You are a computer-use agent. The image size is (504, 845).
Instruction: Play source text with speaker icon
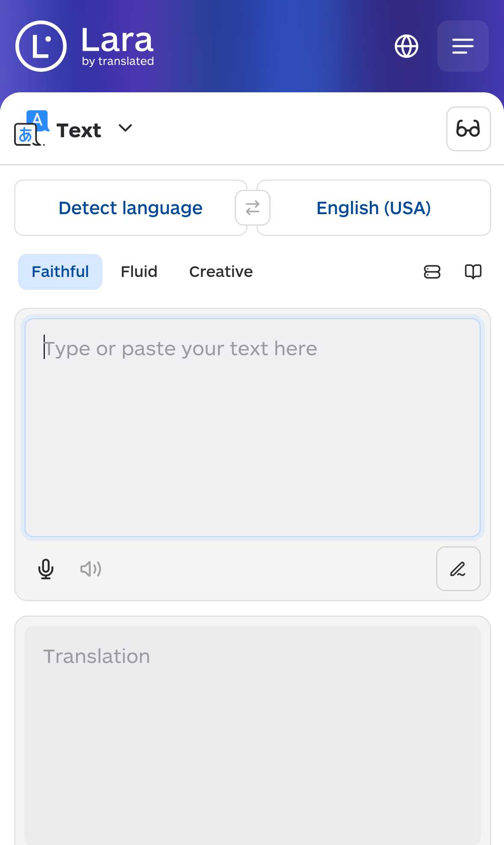pos(91,569)
